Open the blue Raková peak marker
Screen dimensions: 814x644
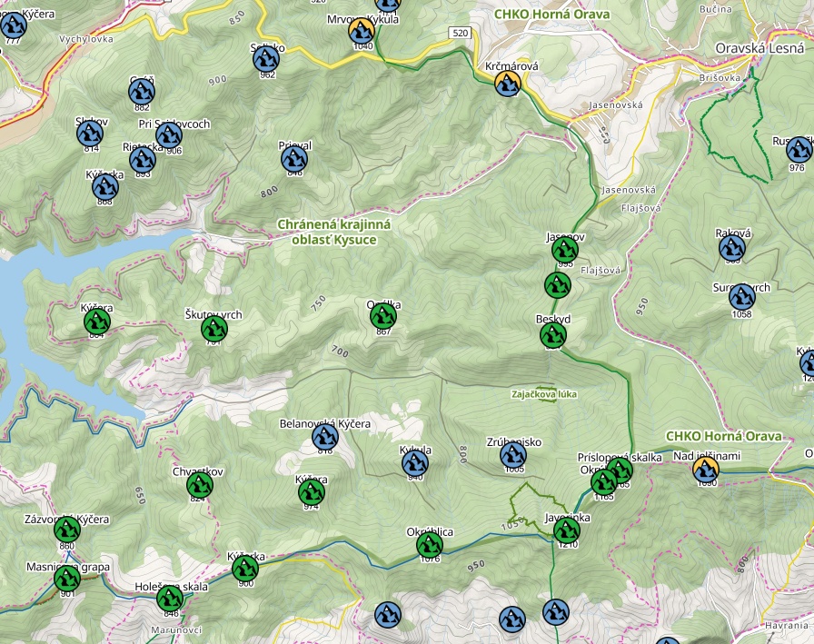732,247
